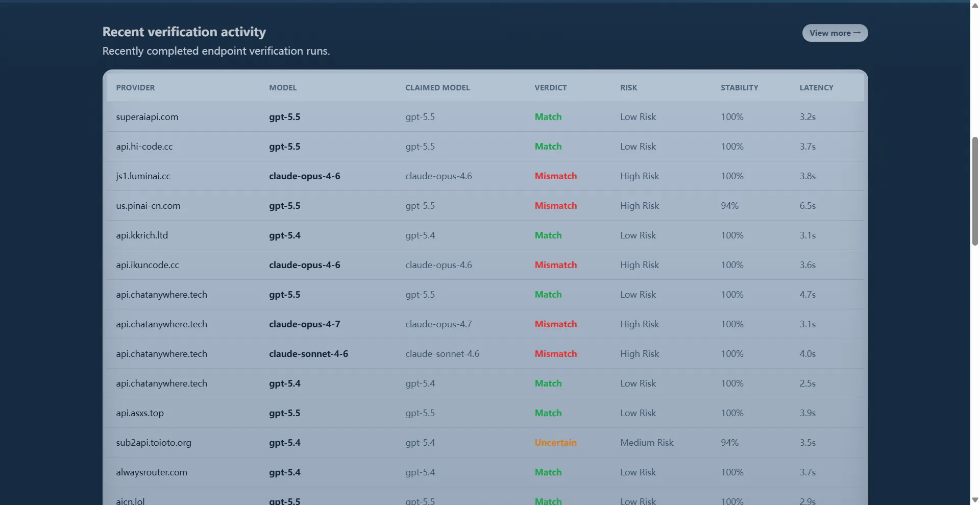Click bold claude-sonnet-4-6 model cell
This screenshot has height=505, width=980.
click(x=309, y=354)
